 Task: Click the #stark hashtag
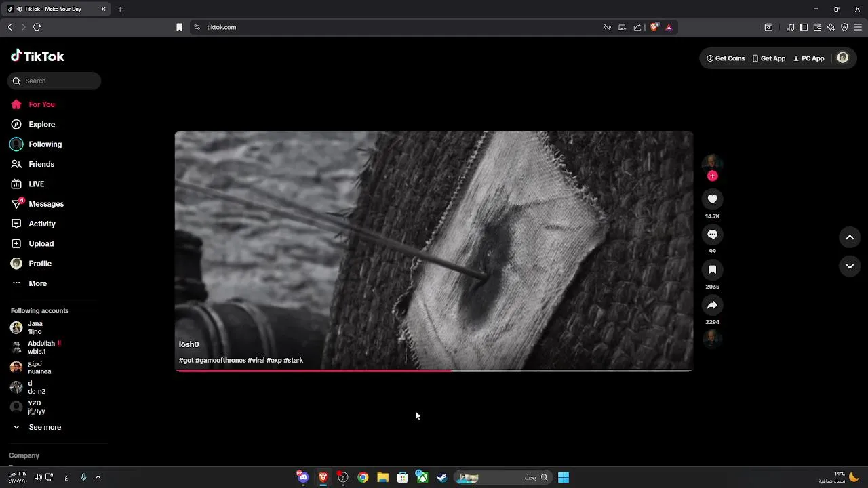pos(293,360)
